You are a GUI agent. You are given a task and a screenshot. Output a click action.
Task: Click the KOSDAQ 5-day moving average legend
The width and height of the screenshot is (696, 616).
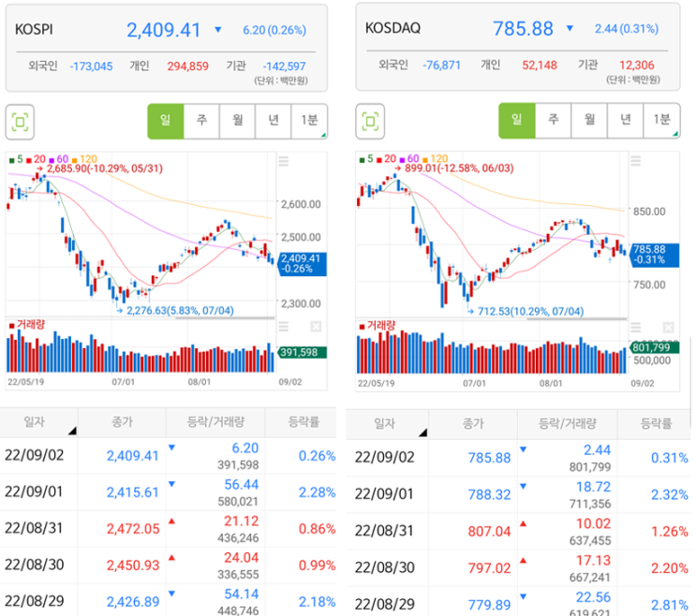tap(366, 159)
